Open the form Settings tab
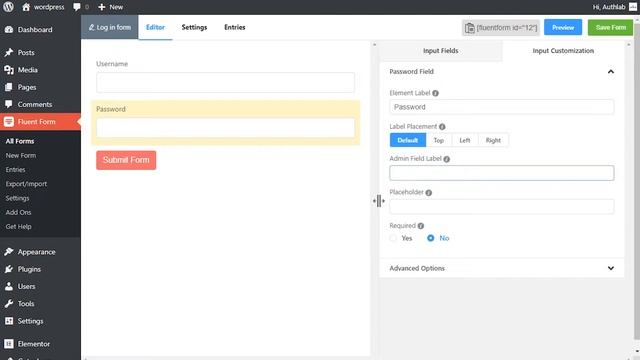Screen dimensions: 640x360 click(x=194, y=27)
